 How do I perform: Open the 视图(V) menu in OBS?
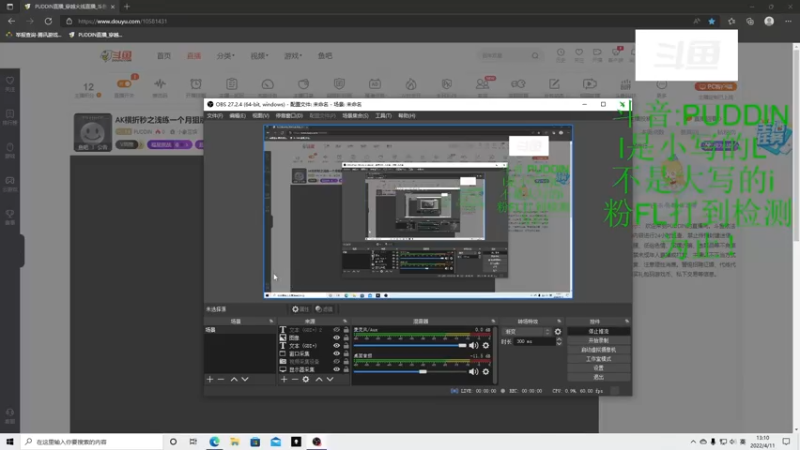(260, 116)
